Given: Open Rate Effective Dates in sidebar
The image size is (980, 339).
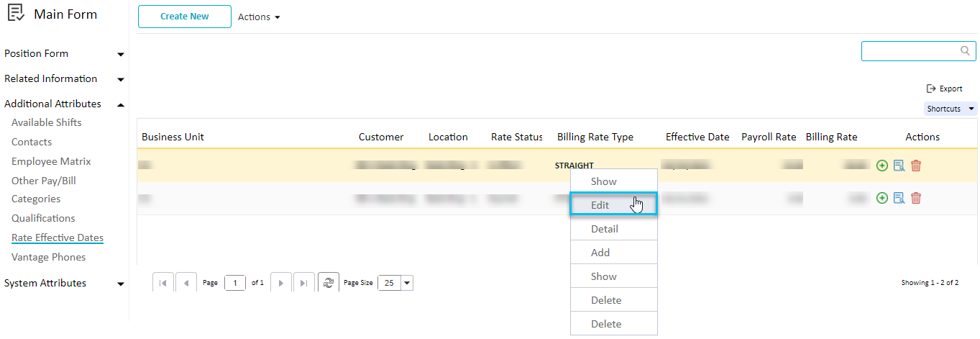Looking at the screenshot, I should pos(58,238).
